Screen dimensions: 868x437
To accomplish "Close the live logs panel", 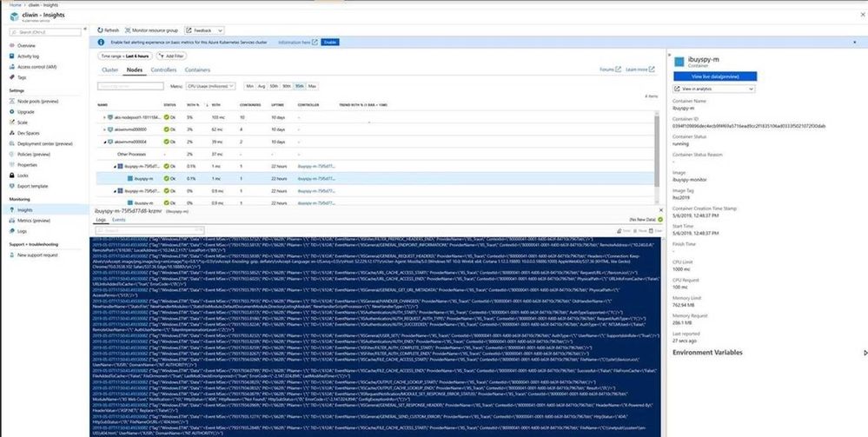I will (659, 210).
